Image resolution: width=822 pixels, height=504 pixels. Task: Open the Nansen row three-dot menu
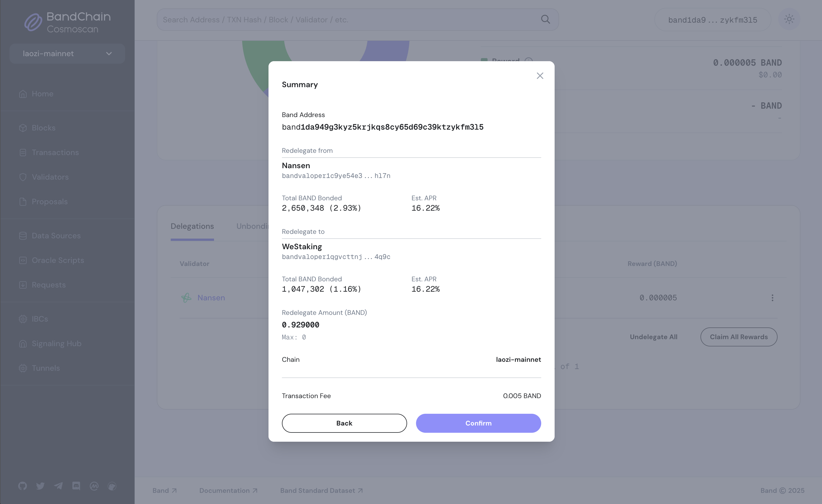point(772,298)
